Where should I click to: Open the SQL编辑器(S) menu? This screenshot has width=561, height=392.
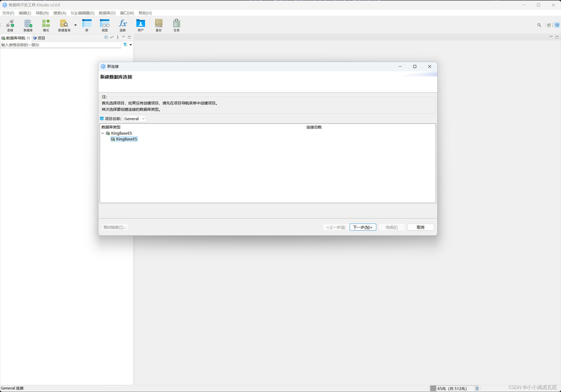coord(82,13)
